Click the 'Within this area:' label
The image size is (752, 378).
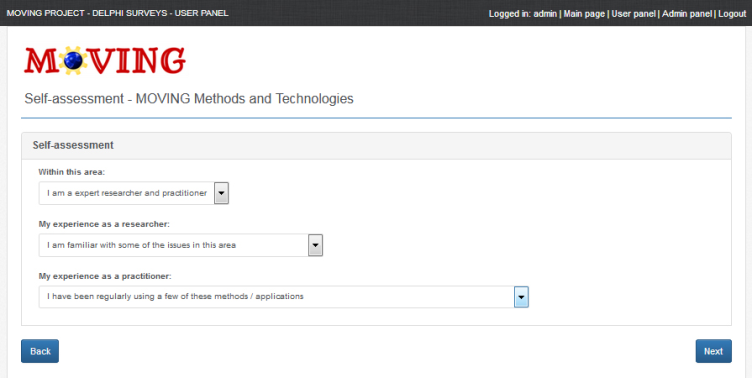(71, 172)
